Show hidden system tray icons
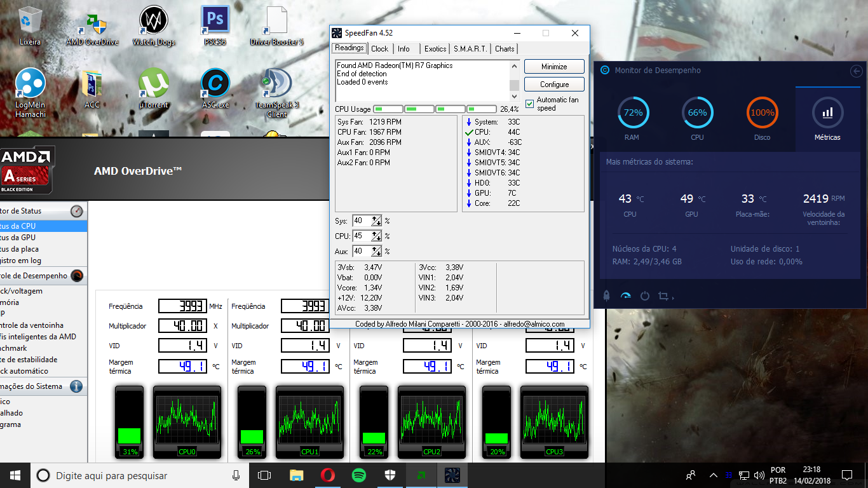Viewport: 868px width, 488px height. pos(713,475)
